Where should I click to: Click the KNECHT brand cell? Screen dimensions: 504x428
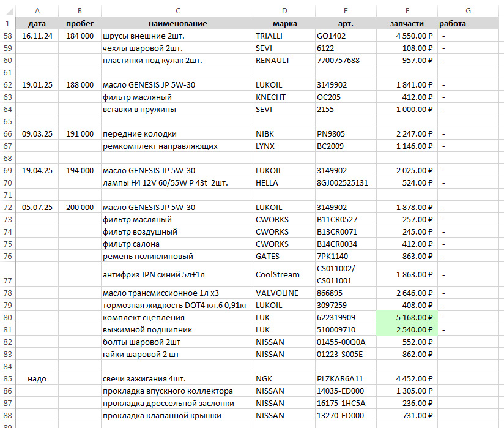[284, 97]
